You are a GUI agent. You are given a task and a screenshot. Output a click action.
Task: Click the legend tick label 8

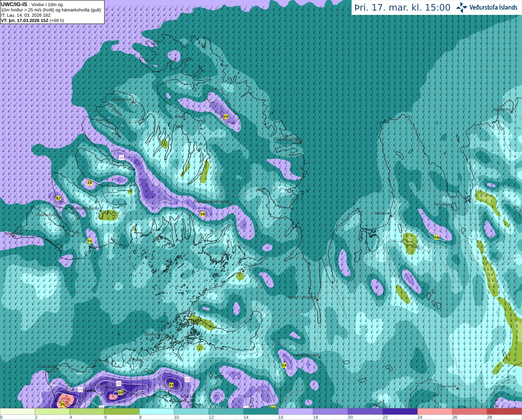141,417
